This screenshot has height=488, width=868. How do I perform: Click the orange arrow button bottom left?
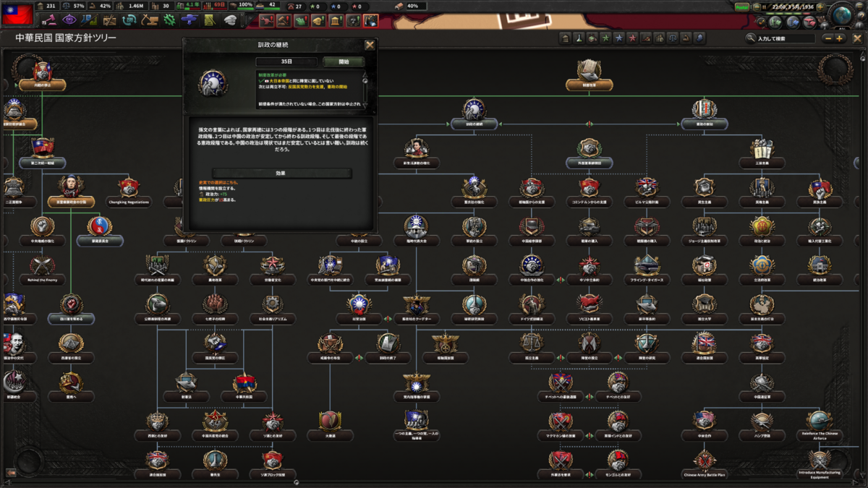(11, 473)
